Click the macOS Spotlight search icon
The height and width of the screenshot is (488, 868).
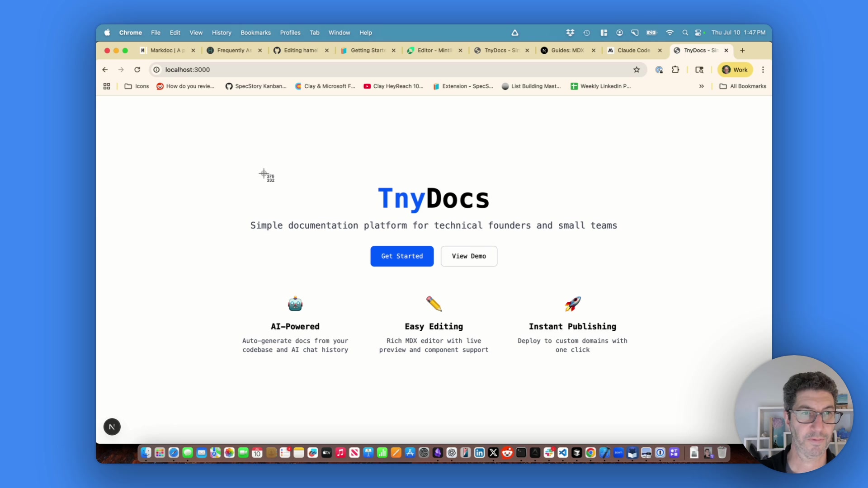pyautogui.click(x=685, y=33)
